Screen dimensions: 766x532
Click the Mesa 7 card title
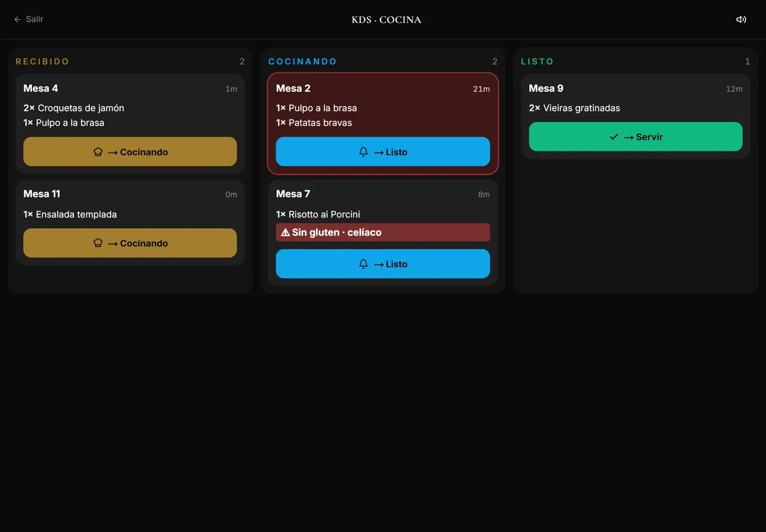click(x=293, y=194)
